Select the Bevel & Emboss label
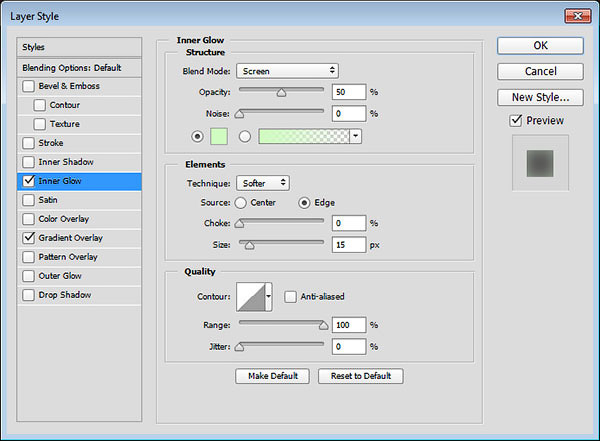This screenshot has width=600, height=441. [69, 86]
